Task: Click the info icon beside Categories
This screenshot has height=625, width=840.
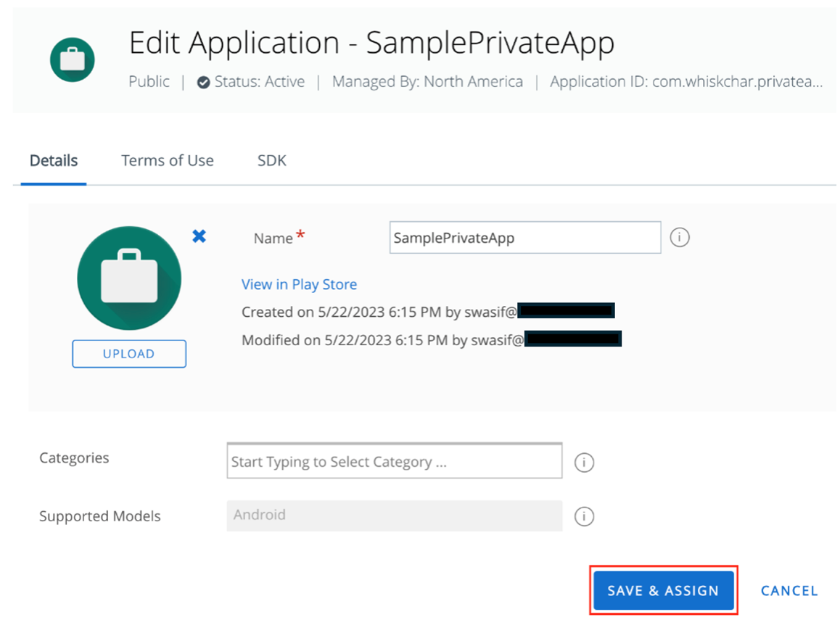Action: click(x=584, y=460)
